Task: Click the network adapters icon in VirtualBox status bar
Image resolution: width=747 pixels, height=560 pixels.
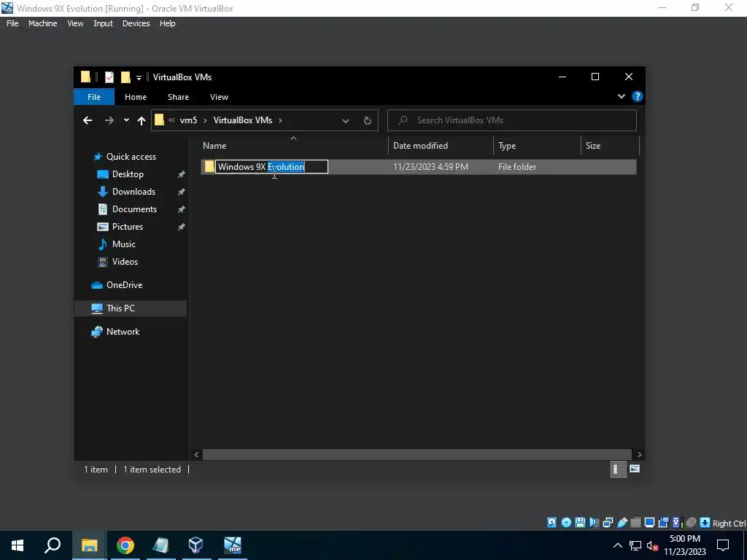Action: coord(608,522)
